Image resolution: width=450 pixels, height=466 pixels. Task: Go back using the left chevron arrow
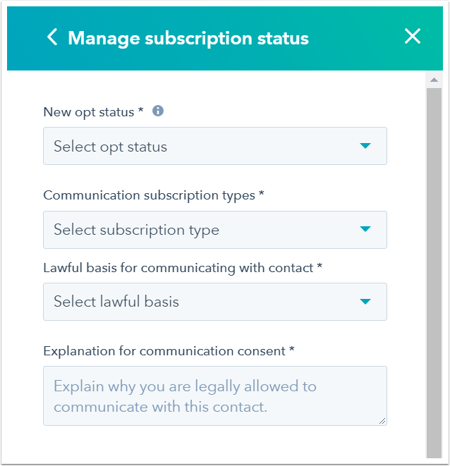point(52,37)
